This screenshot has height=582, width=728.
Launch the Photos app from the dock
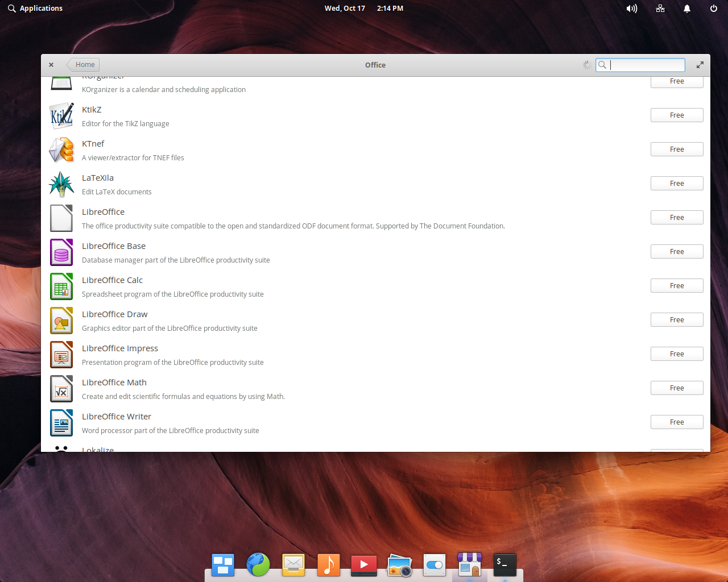click(399, 565)
